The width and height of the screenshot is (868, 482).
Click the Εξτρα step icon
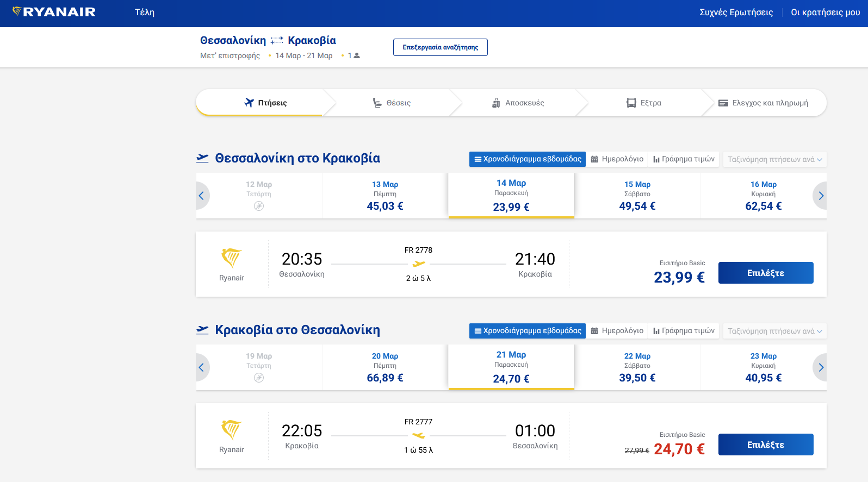pyautogui.click(x=631, y=103)
